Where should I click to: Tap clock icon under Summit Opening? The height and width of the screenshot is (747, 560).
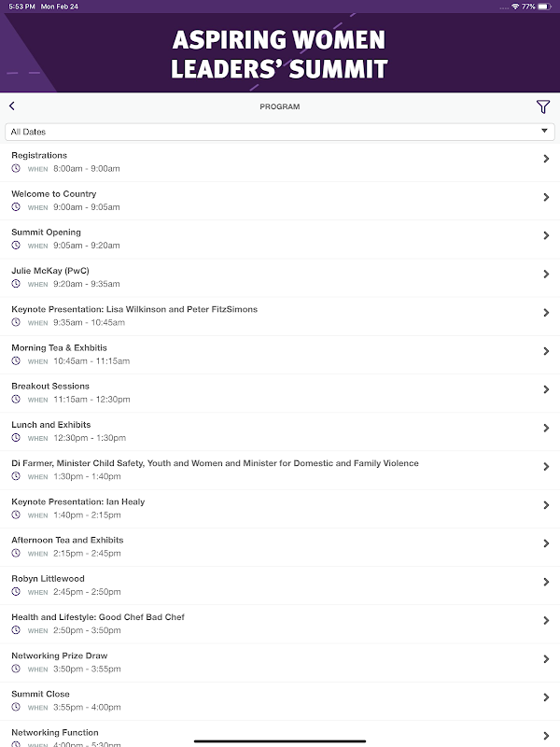click(x=16, y=246)
